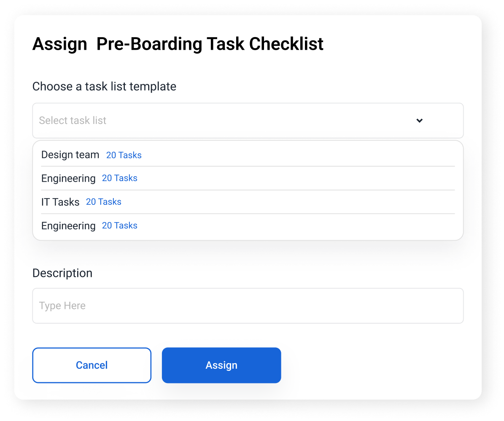Click the Type Here placeholder text
504x421 pixels.
click(62, 306)
